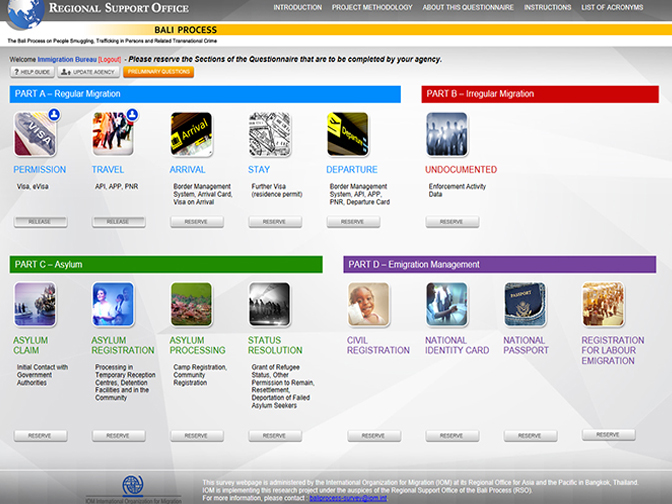Click the ASYLUM CLAIM heading text

(x=30, y=345)
